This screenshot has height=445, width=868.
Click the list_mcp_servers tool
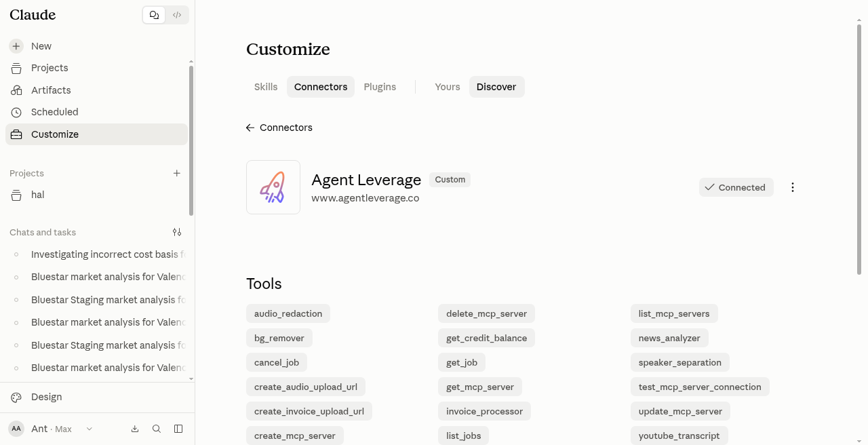tap(674, 313)
